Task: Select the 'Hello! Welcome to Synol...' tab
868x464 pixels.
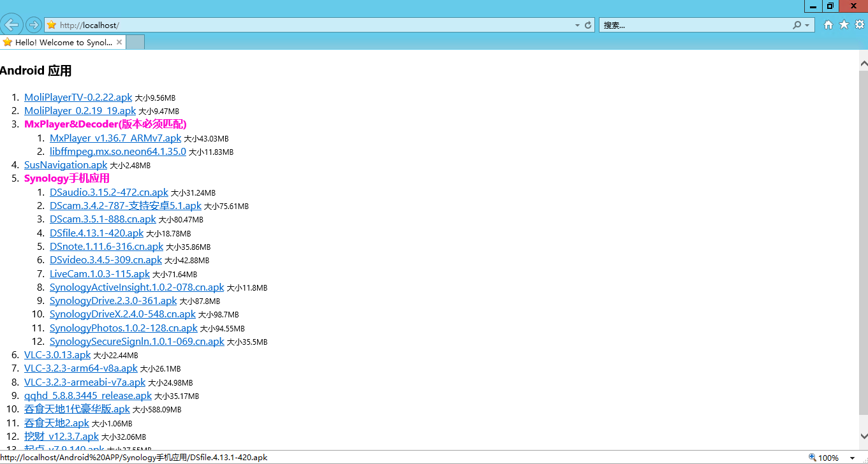Action: [63, 42]
